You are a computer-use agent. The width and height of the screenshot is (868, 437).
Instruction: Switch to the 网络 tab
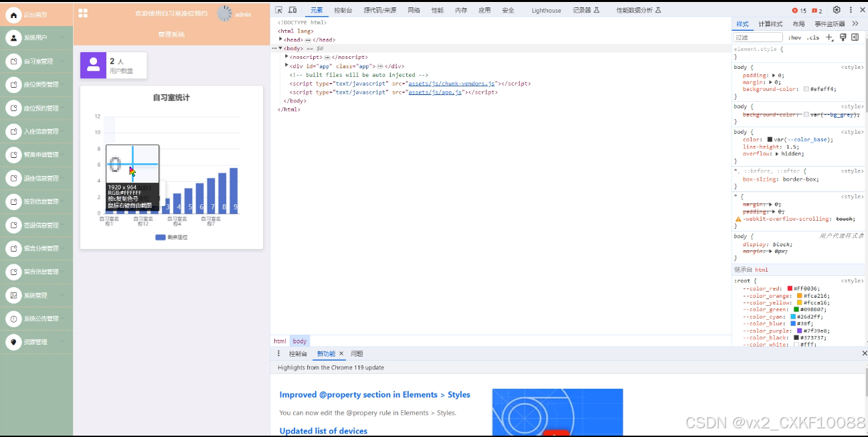[414, 10]
